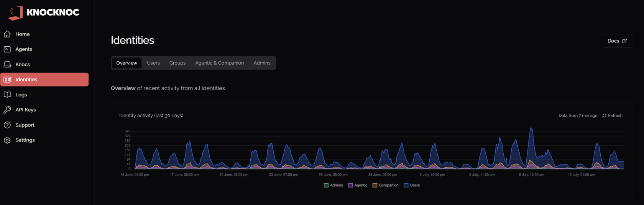Click the '14 June, 04:00 pm' axis label
Viewport: 644px width, 205px height.
[x=135, y=175]
